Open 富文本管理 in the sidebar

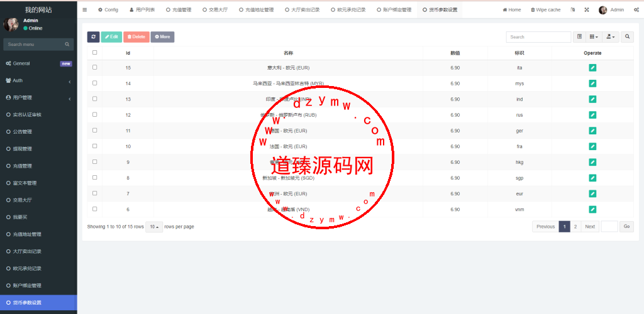click(x=38, y=183)
